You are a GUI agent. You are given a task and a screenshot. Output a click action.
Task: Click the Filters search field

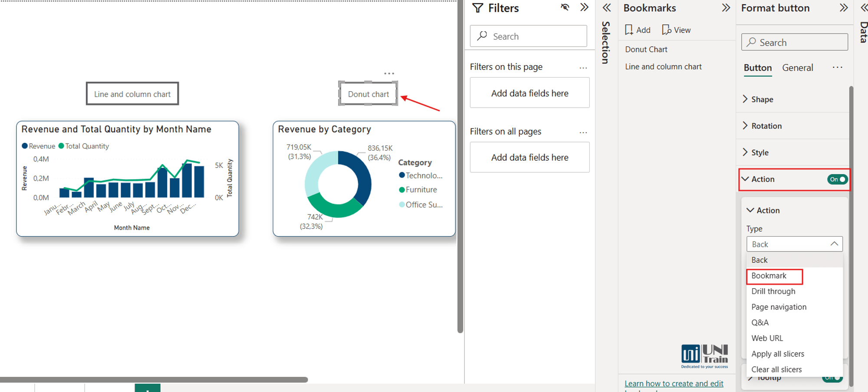coord(528,36)
